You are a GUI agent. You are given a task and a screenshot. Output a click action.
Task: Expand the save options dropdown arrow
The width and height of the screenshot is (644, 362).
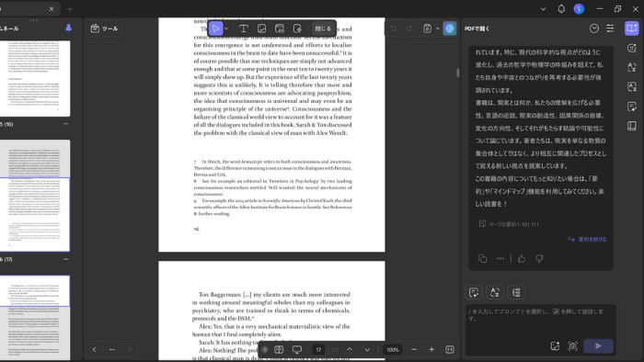pyautogui.click(x=437, y=28)
